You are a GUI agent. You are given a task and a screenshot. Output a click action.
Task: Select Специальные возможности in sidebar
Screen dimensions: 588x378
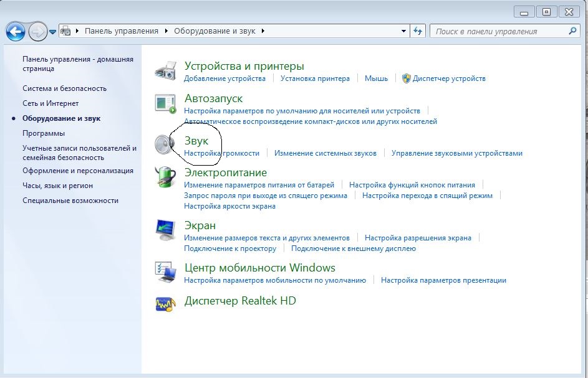[x=70, y=201]
